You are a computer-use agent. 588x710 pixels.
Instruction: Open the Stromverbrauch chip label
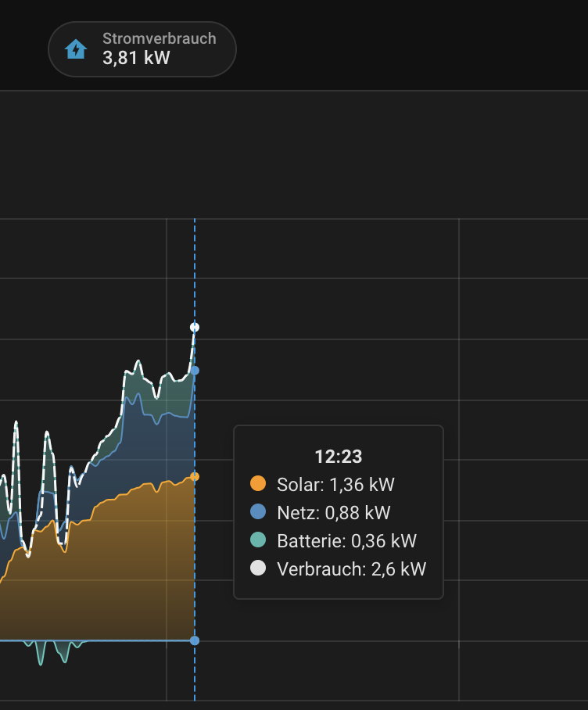click(x=159, y=38)
